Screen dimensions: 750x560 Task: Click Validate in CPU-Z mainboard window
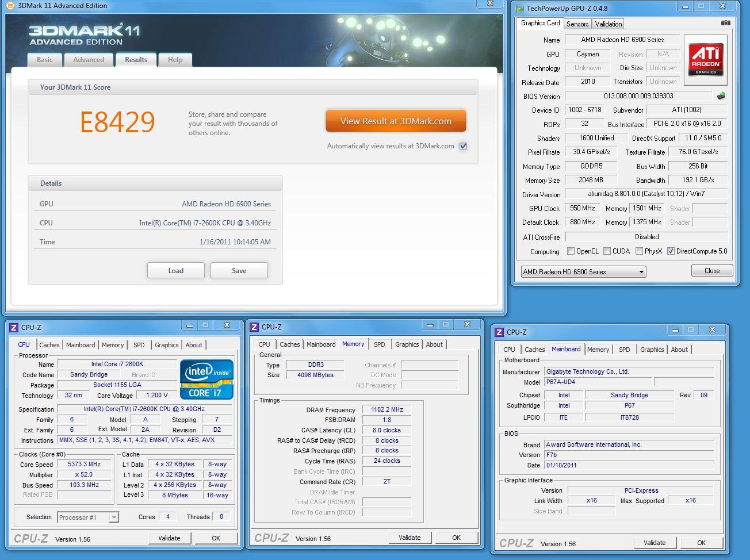pos(655,543)
